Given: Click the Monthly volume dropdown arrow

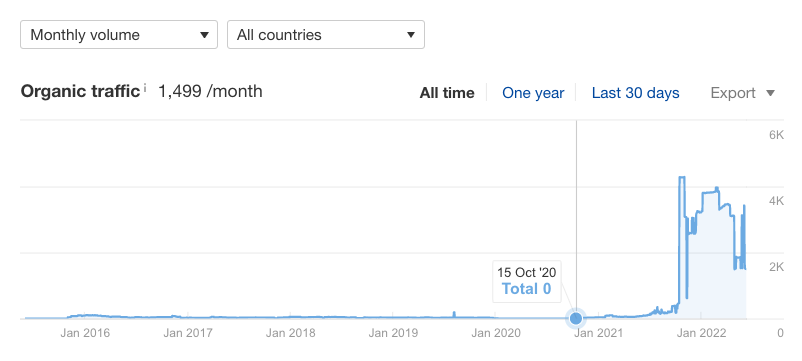Looking at the screenshot, I should coord(204,35).
